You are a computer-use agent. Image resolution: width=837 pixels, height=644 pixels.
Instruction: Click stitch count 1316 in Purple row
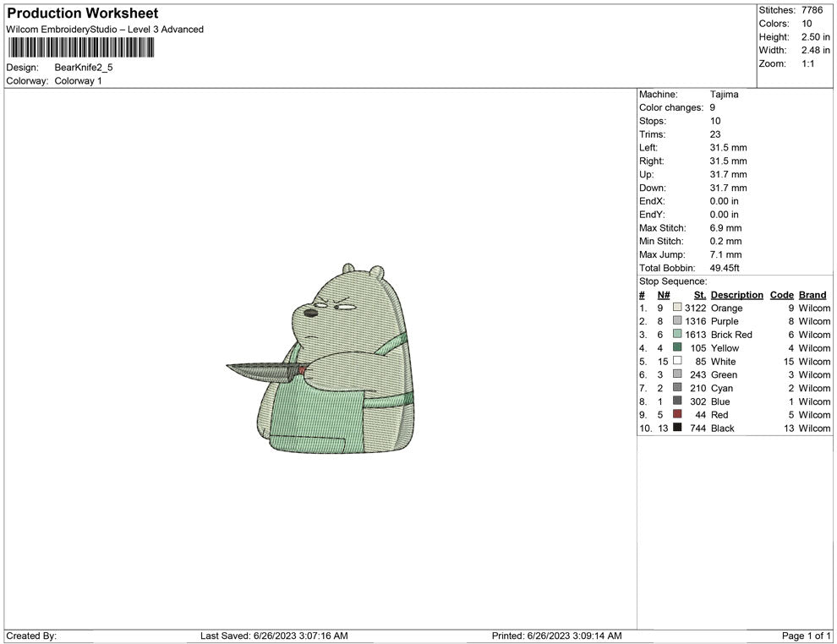coord(696,321)
